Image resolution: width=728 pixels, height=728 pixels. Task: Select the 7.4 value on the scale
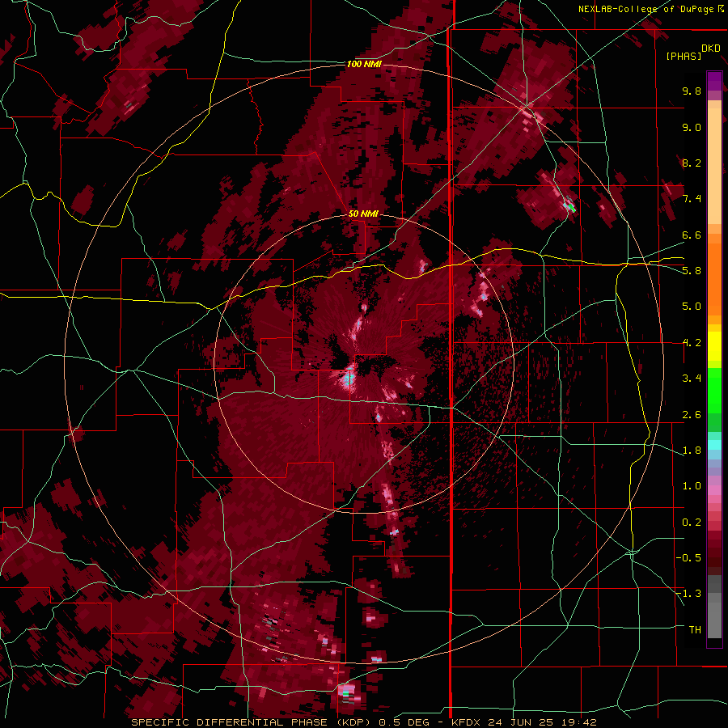tap(692, 199)
